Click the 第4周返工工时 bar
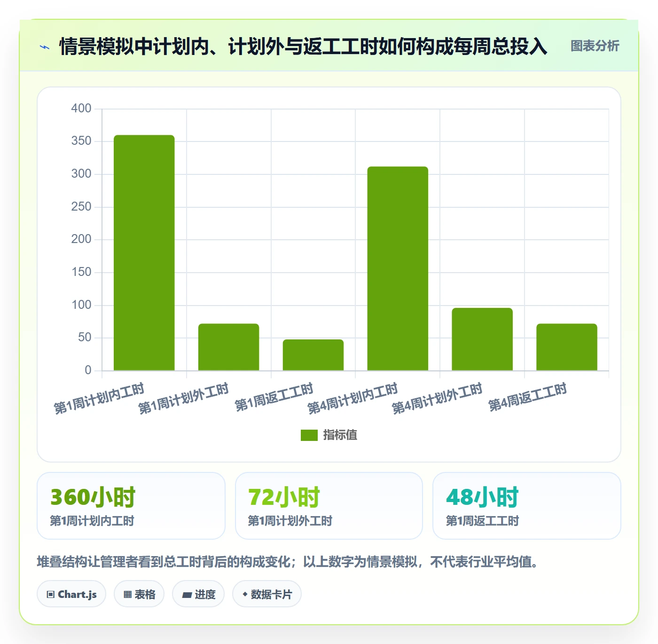658x644 pixels. pos(567,347)
